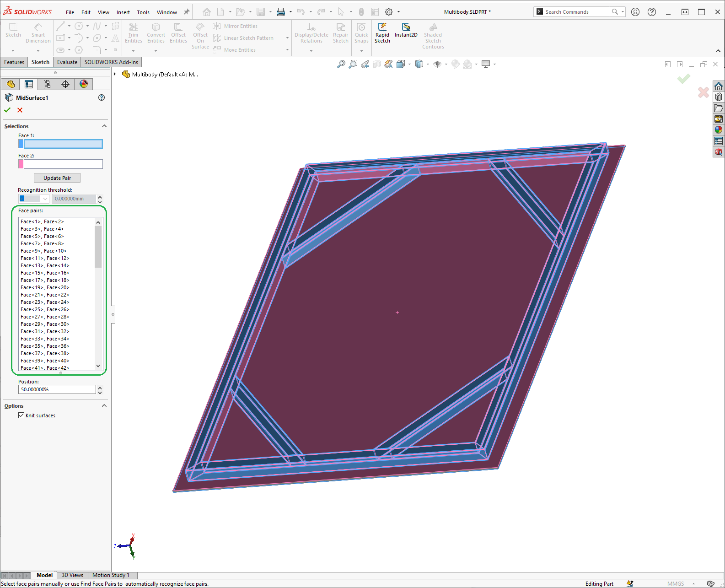
Task: Collapse the Selections section
Action: pos(104,126)
